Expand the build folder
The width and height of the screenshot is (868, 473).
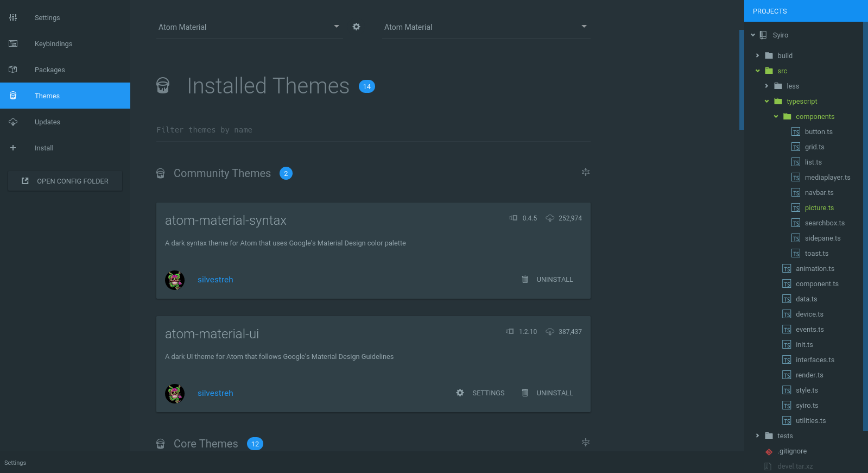coord(758,55)
